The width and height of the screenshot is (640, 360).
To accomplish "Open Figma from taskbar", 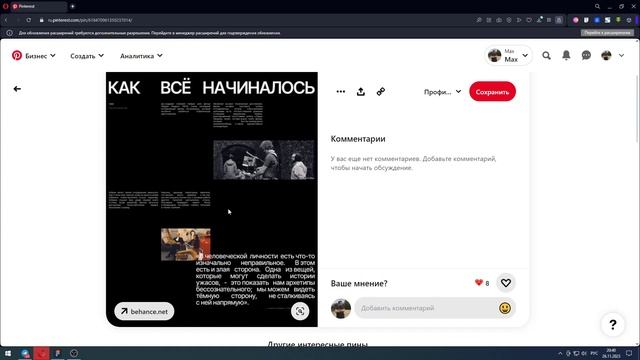I will (58, 353).
